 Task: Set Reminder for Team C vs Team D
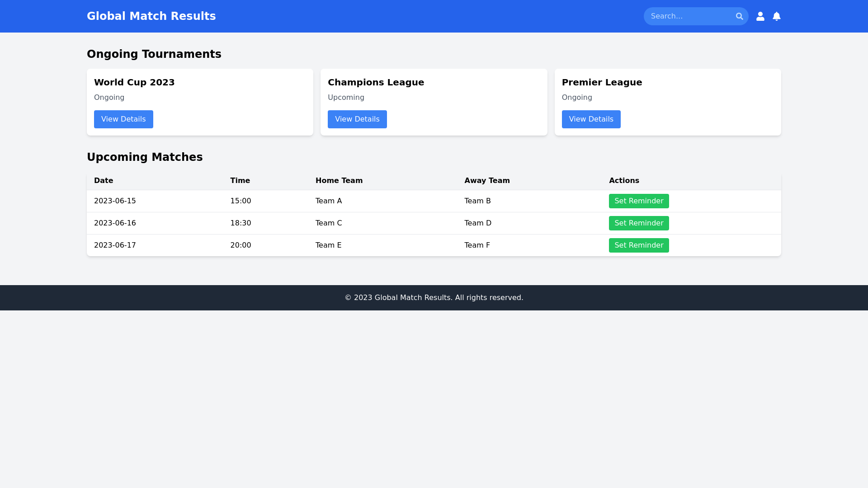[639, 223]
